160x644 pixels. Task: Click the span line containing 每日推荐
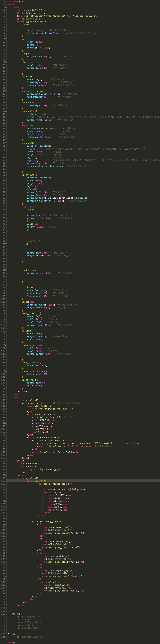tap(60, 496)
